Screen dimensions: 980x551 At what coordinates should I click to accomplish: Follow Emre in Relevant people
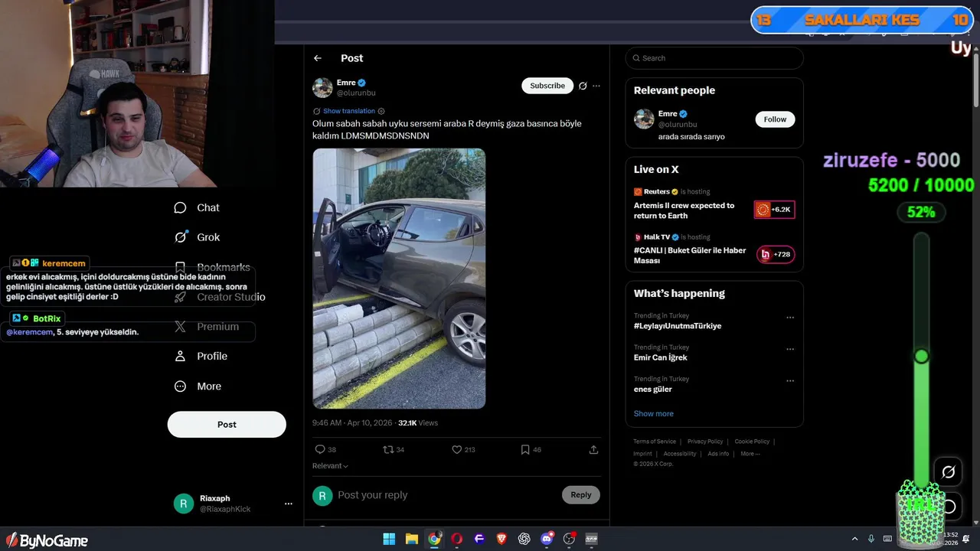775,119
